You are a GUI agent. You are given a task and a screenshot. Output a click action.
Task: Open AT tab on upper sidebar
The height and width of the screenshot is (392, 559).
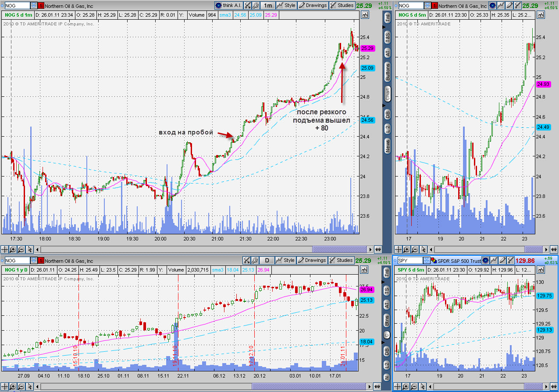pyautogui.click(x=388, y=53)
